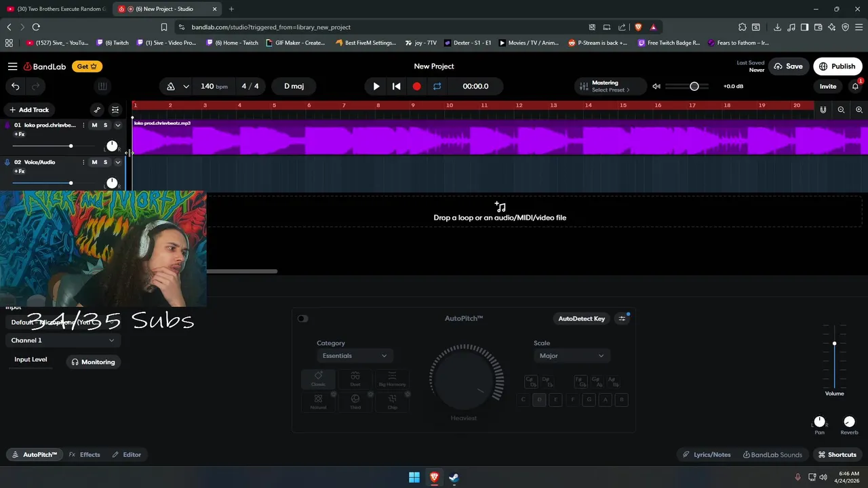
Task: Adjust the master volume slider
Action: click(x=687, y=86)
